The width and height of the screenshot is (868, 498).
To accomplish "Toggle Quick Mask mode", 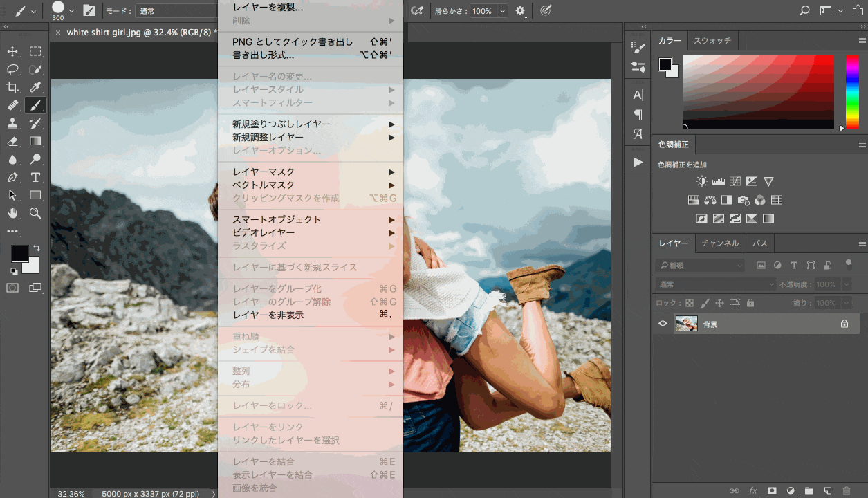I will [x=12, y=288].
